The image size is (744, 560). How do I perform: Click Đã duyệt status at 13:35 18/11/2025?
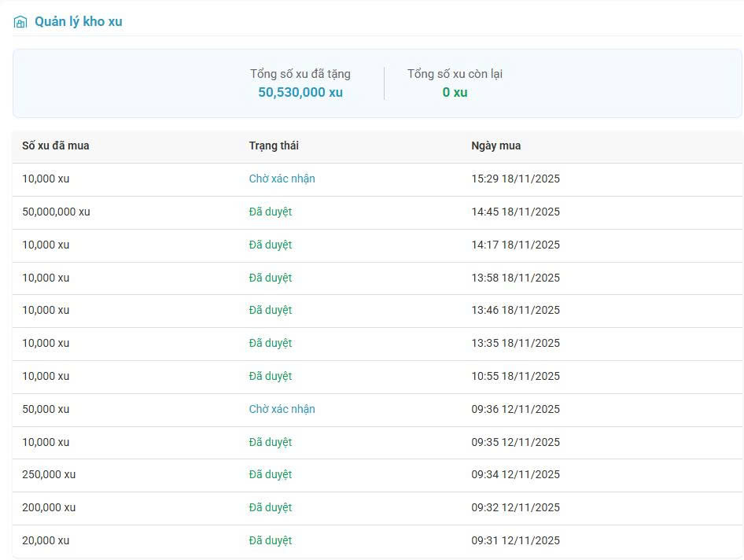(x=271, y=343)
